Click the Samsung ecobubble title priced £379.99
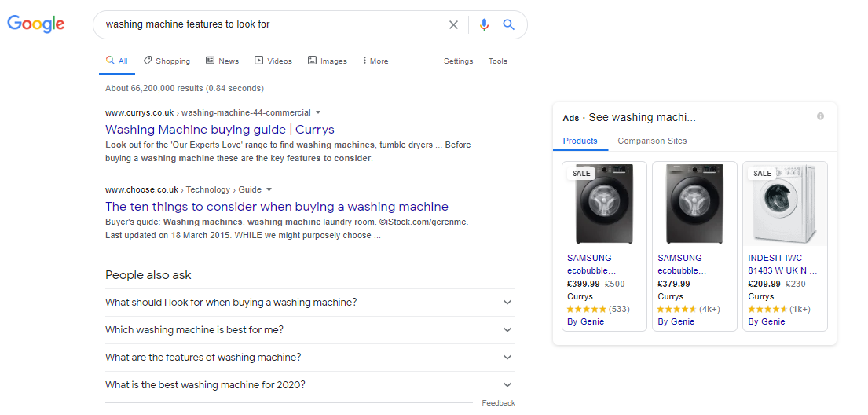868x415 pixels. pos(682,264)
